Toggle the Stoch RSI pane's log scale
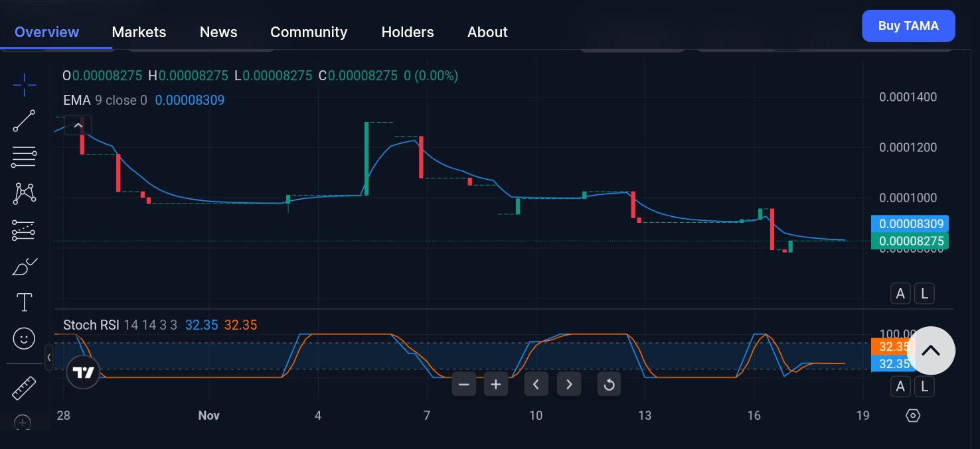This screenshot has width=980, height=449. (924, 387)
